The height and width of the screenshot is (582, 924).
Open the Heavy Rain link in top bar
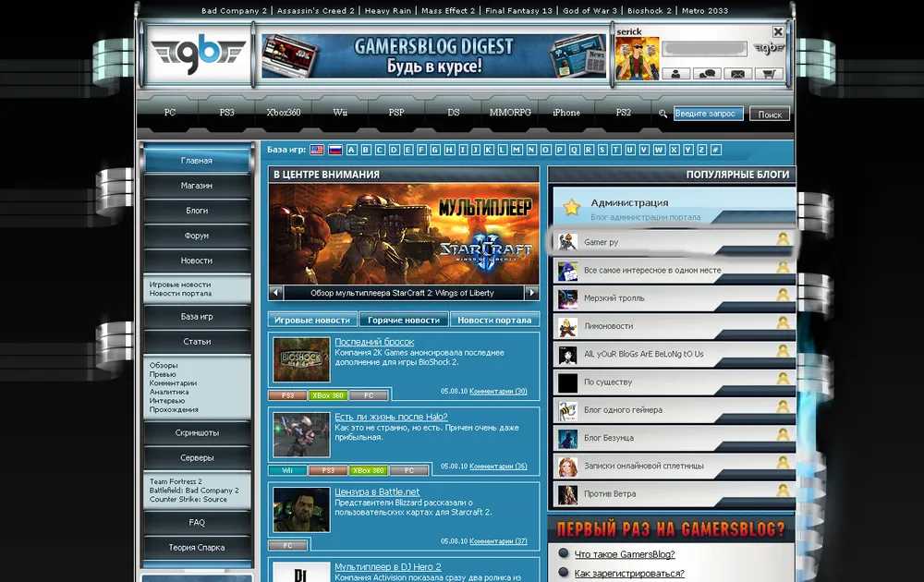tap(388, 10)
